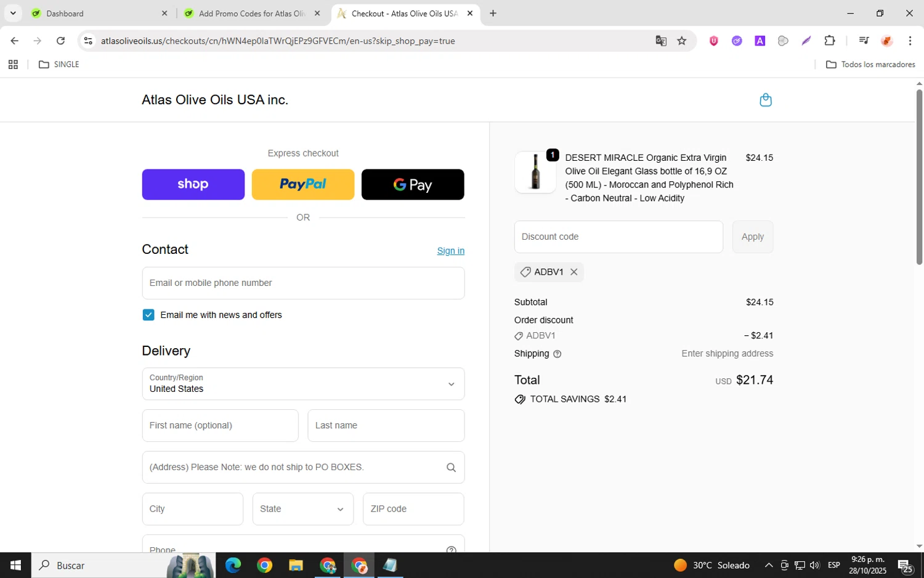The width and height of the screenshot is (924, 578).
Task: Open the SINGLE bookmarks folder
Action: point(59,64)
